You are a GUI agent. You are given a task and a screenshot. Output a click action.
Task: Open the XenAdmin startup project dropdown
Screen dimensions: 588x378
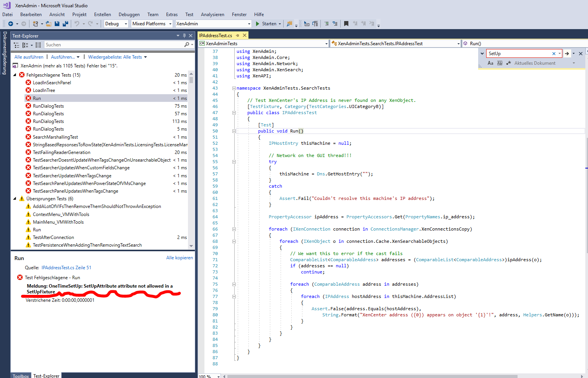[213, 24]
